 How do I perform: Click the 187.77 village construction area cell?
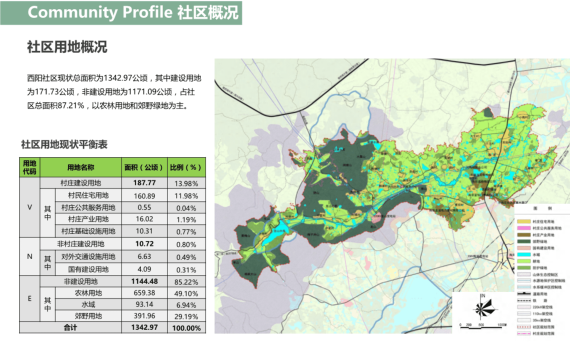(144, 183)
